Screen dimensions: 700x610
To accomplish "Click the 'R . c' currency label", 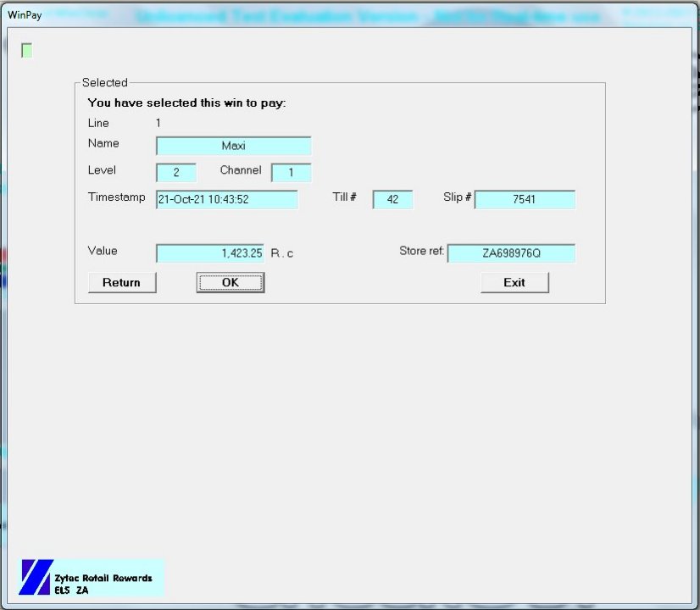I will pyautogui.click(x=282, y=253).
